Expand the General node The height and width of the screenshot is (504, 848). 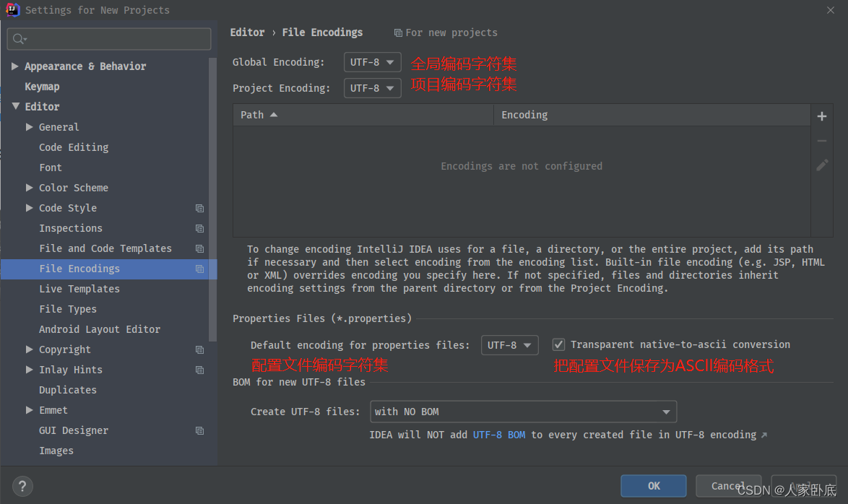point(29,126)
